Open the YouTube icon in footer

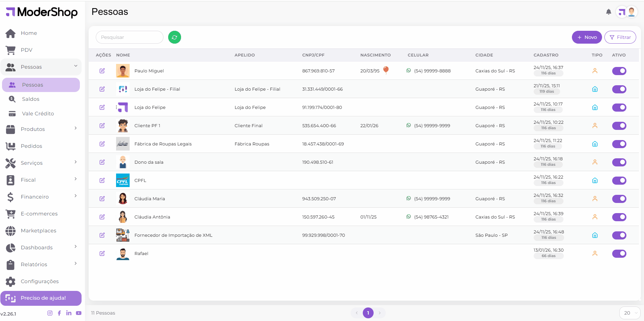pyautogui.click(x=79, y=313)
